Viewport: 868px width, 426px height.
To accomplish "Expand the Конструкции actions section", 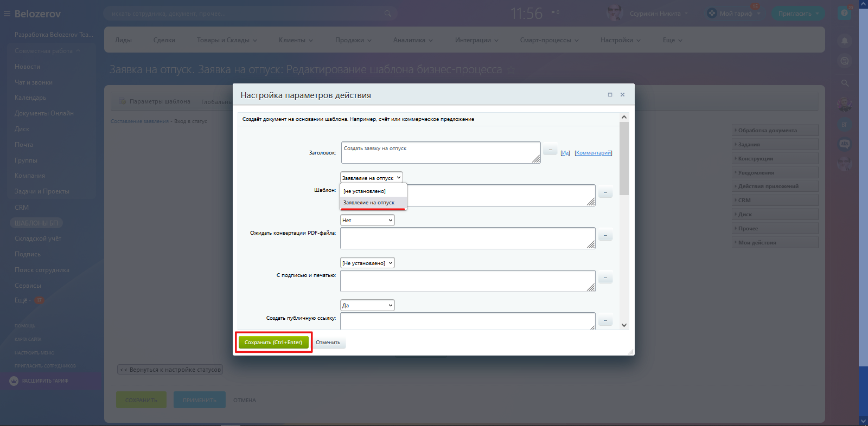I will 775,158.
